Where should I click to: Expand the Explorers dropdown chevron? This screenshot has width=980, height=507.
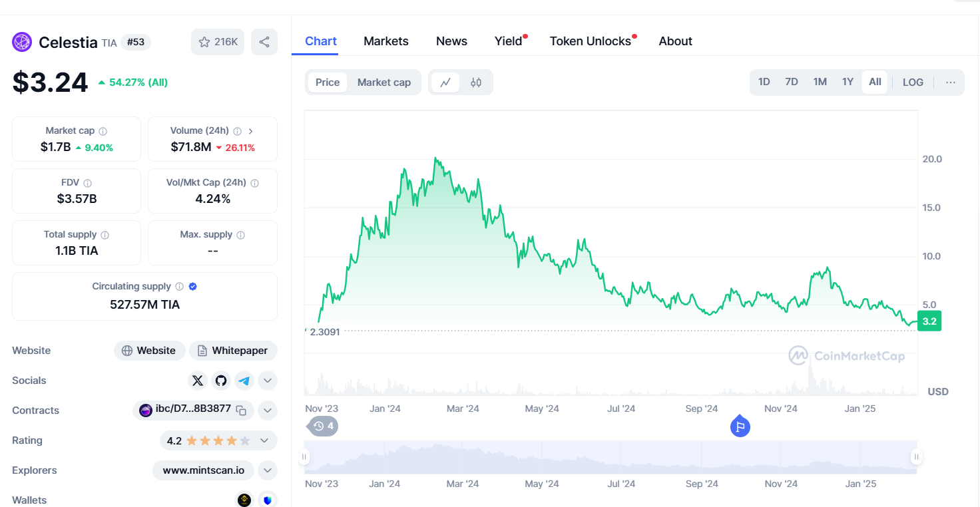268,470
